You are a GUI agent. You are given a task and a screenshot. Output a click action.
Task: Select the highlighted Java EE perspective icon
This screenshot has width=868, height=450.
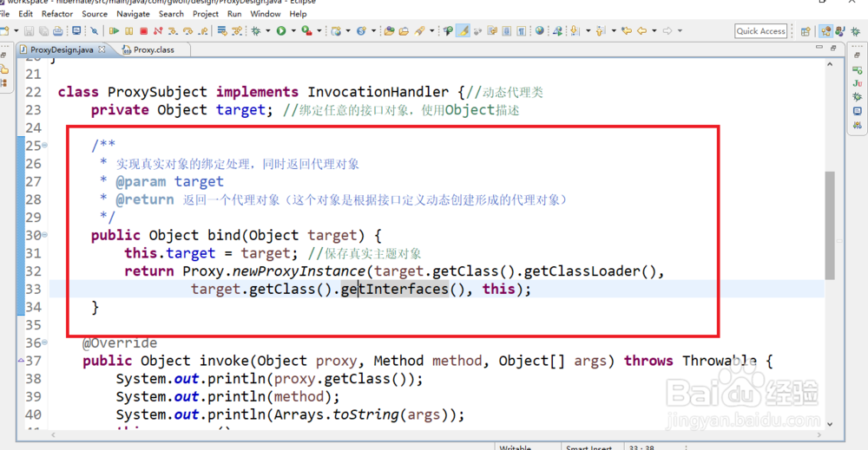click(826, 31)
